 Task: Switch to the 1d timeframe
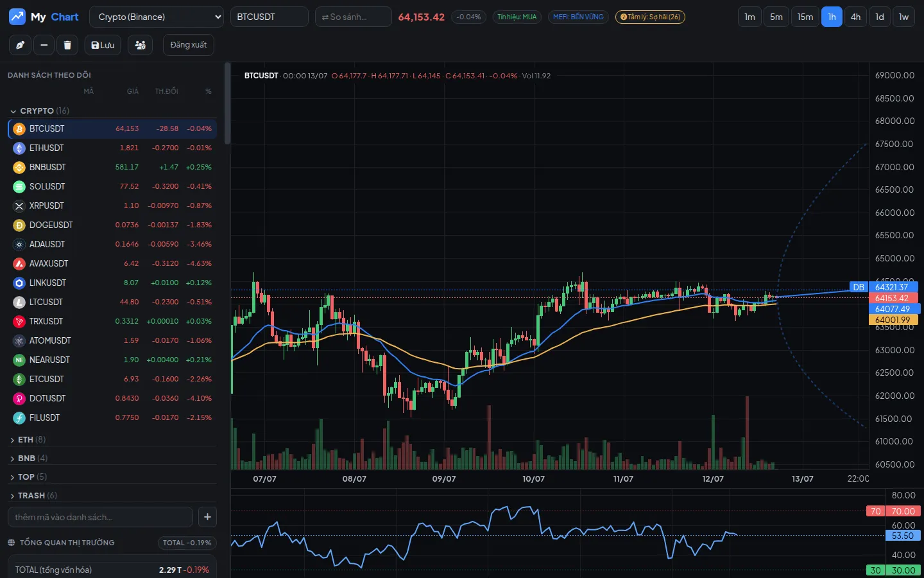880,17
